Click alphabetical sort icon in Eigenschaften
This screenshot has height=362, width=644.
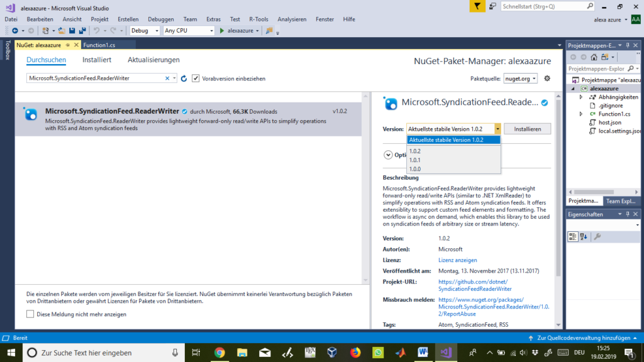tap(584, 237)
